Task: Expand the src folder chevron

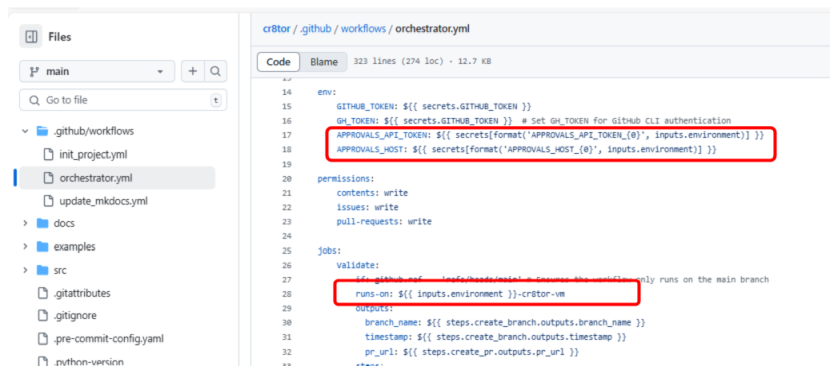Action: pyautogui.click(x=25, y=270)
